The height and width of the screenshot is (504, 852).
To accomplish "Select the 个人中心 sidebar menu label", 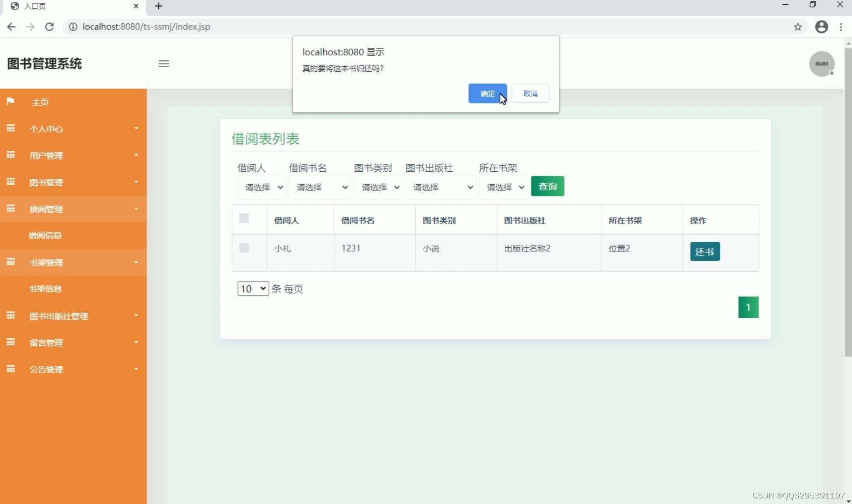I will coord(46,129).
